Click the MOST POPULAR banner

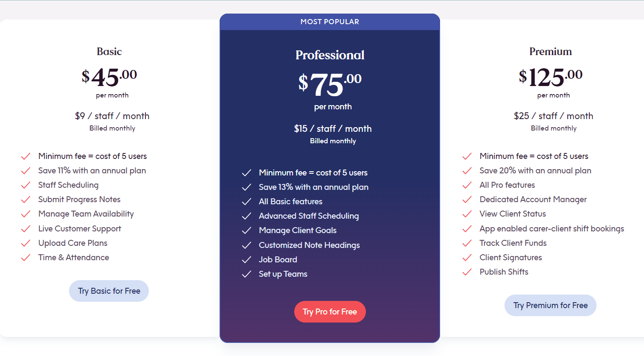(330, 22)
